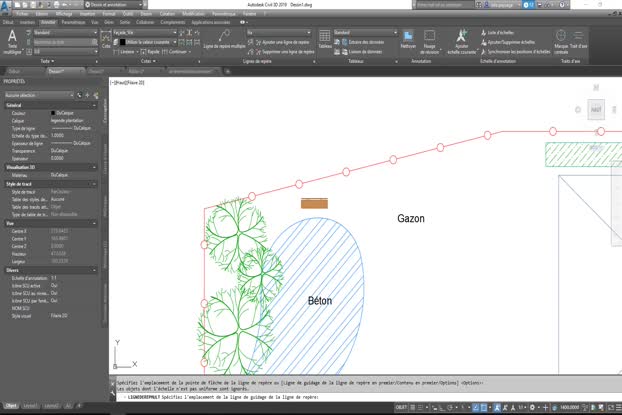The width and height of the screenshot is (622, 415).
Task: Select the Nuage de révision tool
Action: pos(430,42)
